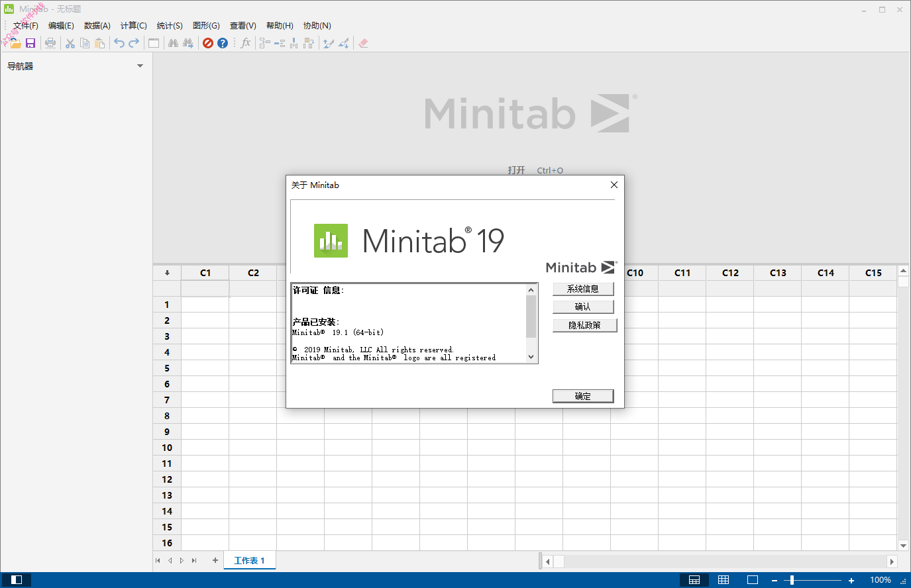This screenshot has height=588, width=911.
Task: Select row header 5
Action: (x=167, y=368)
